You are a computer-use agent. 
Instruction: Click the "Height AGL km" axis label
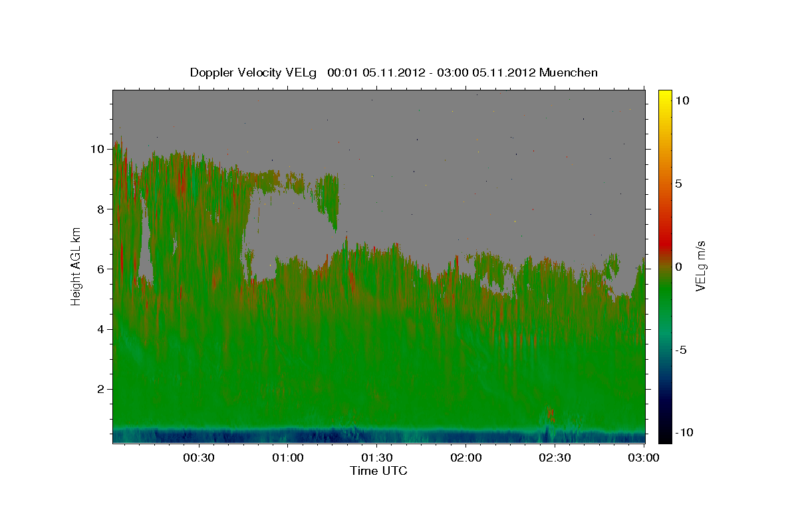pos(76,267)
